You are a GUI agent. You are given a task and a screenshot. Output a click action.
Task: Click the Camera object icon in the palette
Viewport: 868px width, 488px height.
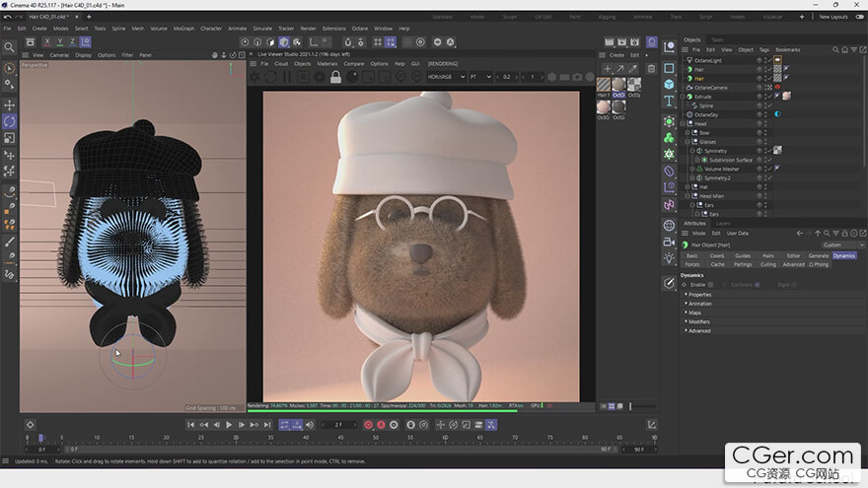tap(669, 242)
